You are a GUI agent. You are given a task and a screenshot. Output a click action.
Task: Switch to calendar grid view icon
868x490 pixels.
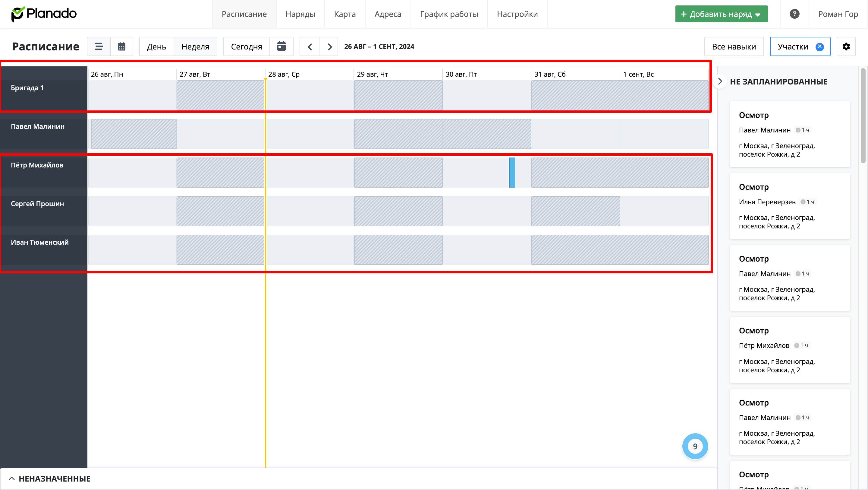(122, 46)
